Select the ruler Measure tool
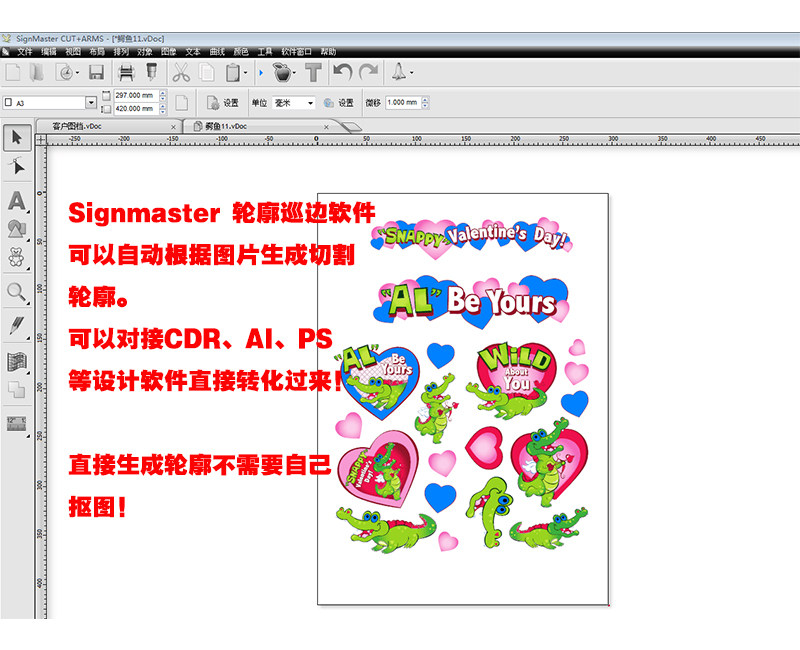Image resolution: width=800 pixels, height=650 pixels. pyautogui.click(x=16, y=424)
